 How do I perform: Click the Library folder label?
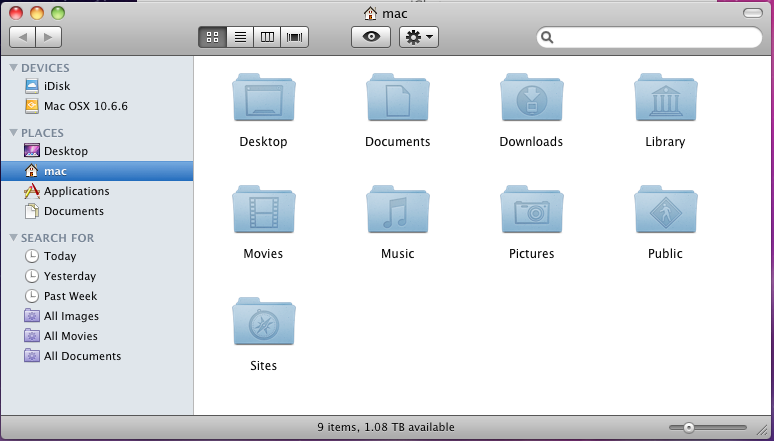pos(665,142)
